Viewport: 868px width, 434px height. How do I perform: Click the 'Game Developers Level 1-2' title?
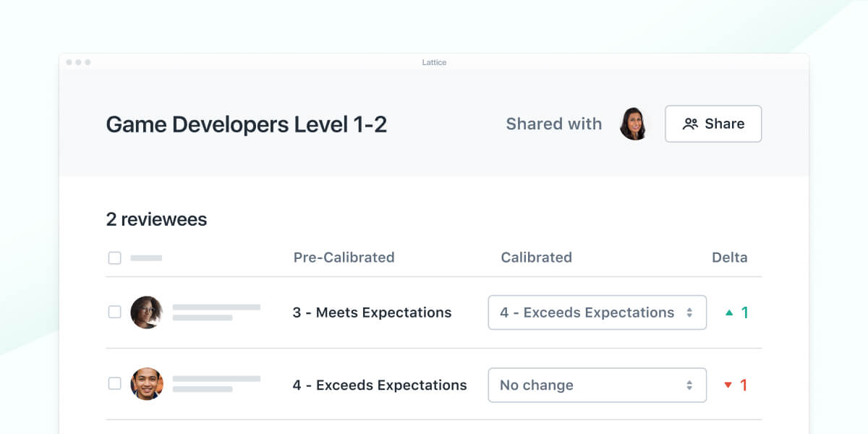[x=246, y=124]
